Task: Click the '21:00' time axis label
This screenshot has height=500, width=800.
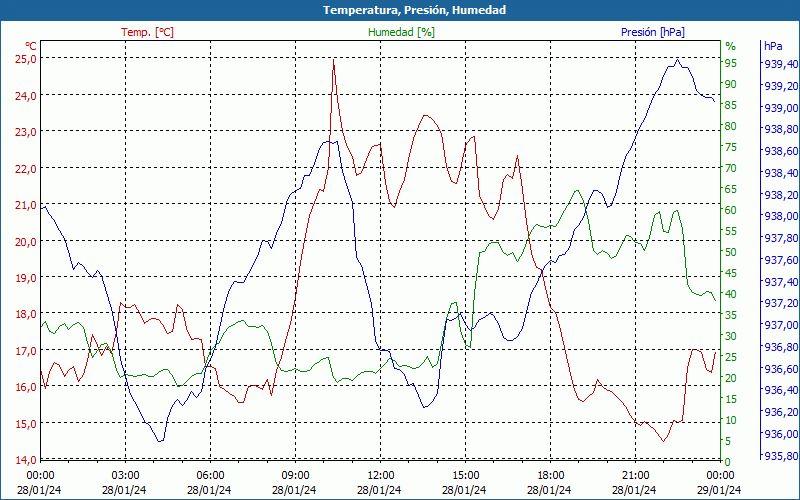Action: [x=636, y=475]
